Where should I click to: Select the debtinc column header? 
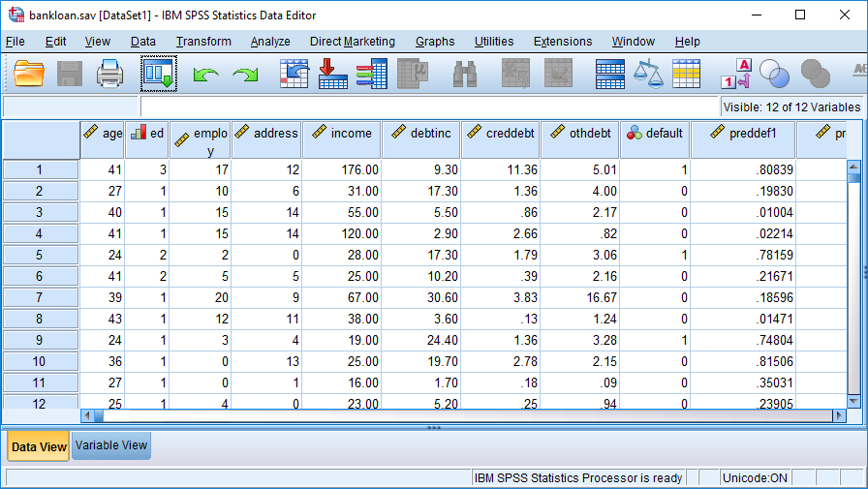pos(420,140)
